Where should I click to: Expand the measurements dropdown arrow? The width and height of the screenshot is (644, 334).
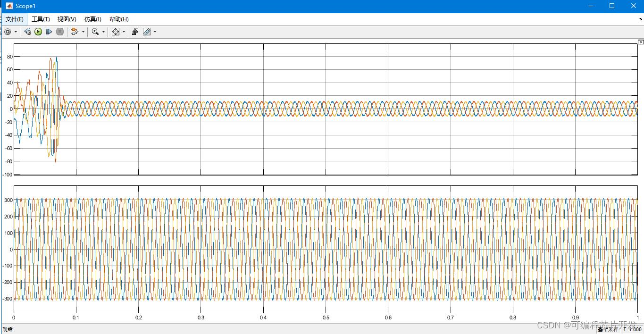tap(155, 32)
